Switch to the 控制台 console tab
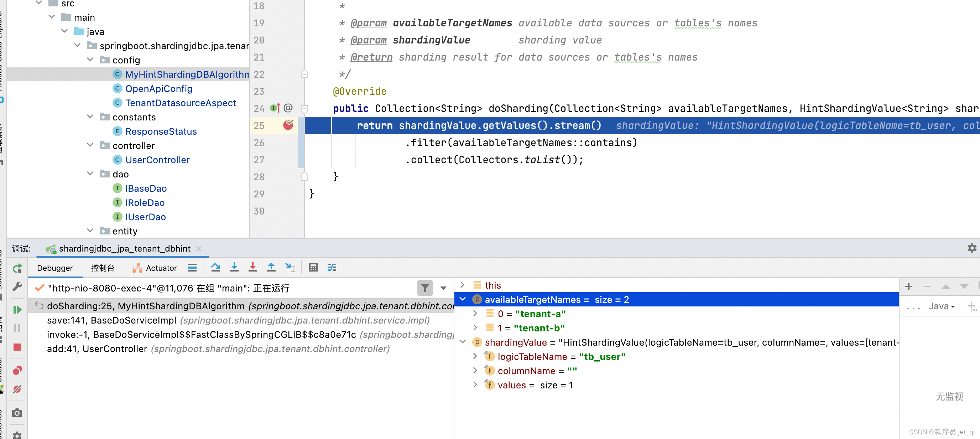Viewport: 980px width, 439px height. 102,268
